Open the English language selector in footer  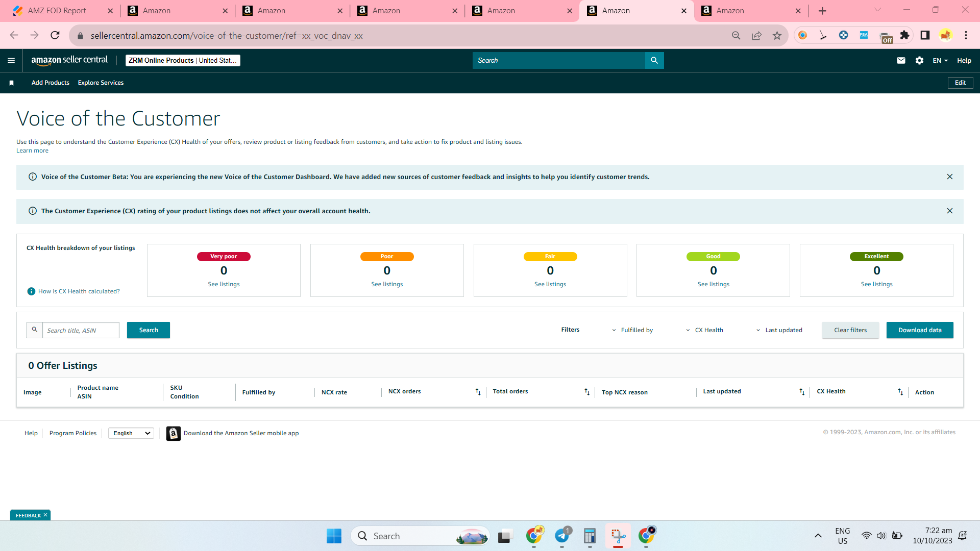[131, 433]
